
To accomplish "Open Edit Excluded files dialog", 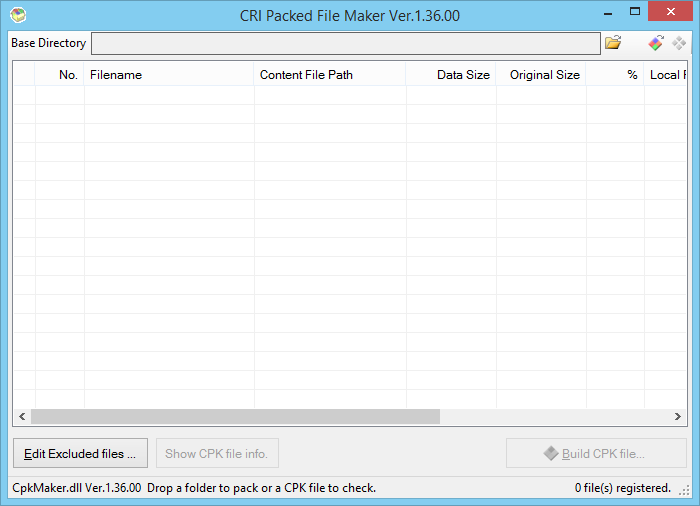I will (80, 453).
